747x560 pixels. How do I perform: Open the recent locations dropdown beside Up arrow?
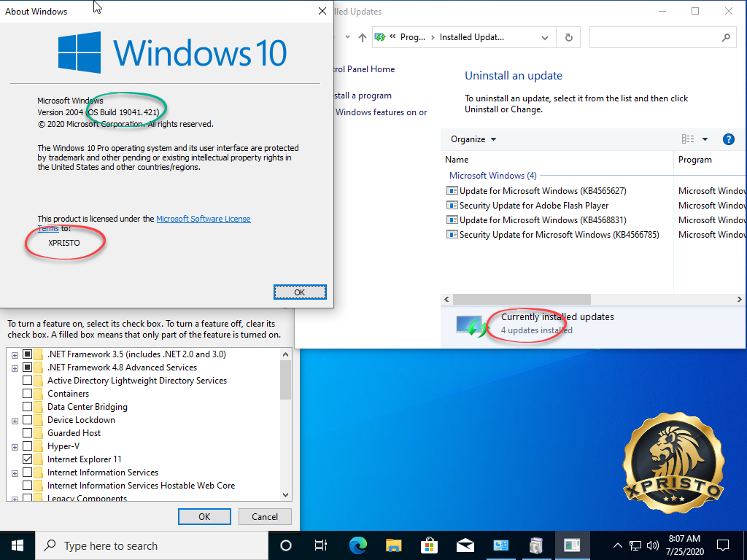click(x=347, y=37)
